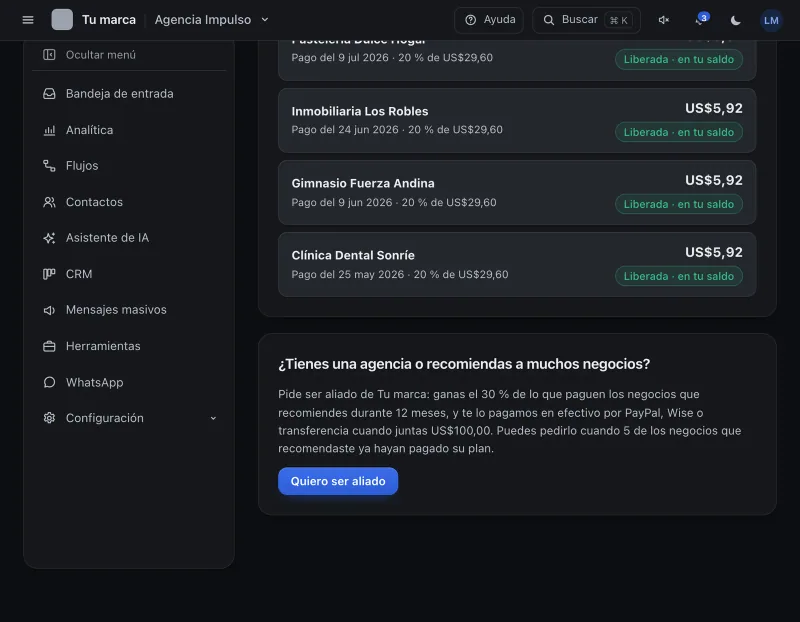Screen dimensions: 800x622
Task: Open the LM user avatar menu
Action: coord(771,20)
